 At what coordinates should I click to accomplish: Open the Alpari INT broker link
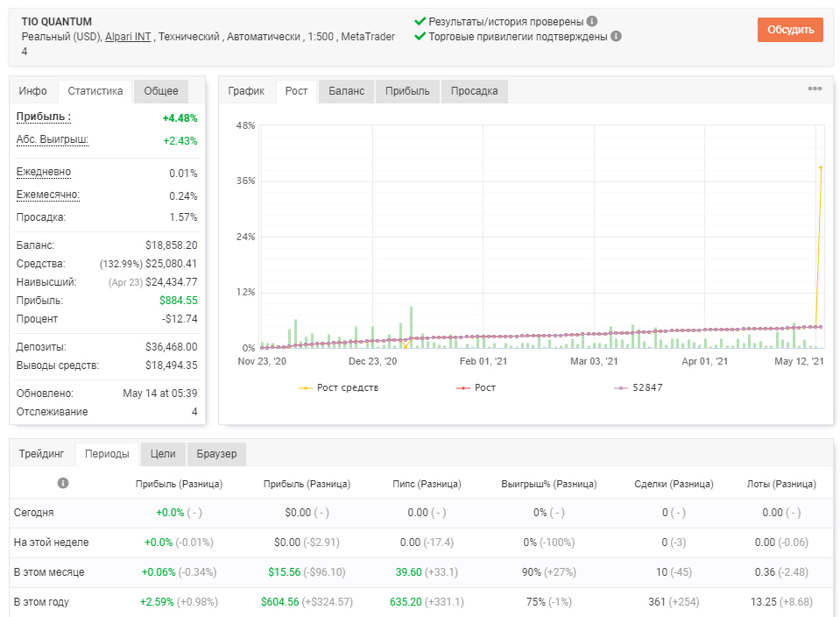(128, 37)
